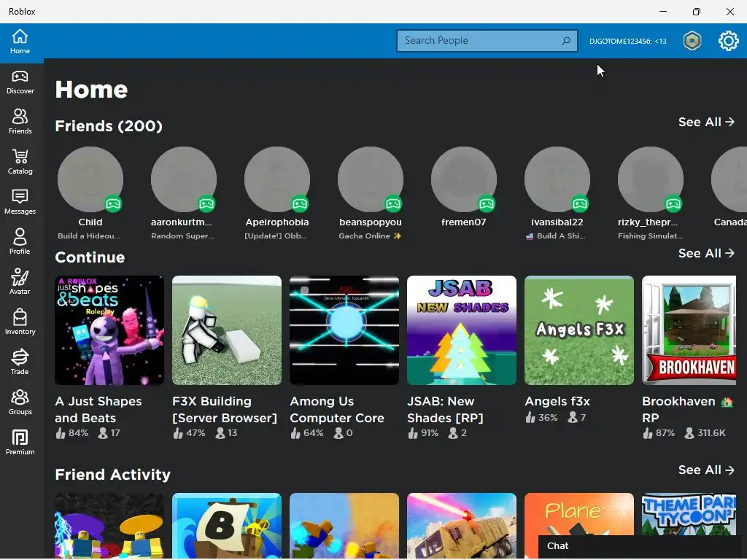The image size is (747, 560).
Task: Open the Premium sidebar icon
Action: pos(20,443)
